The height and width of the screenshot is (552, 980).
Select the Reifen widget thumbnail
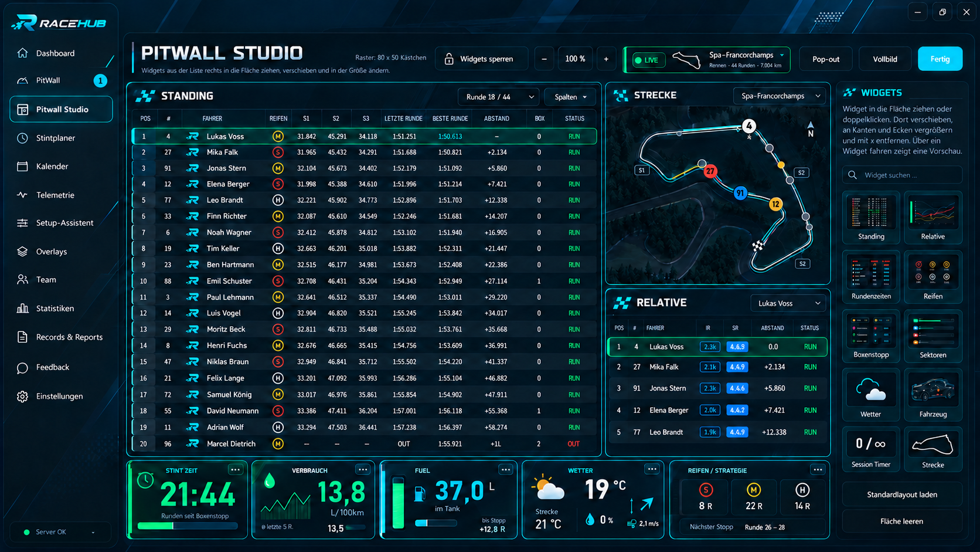coord(933,277)
